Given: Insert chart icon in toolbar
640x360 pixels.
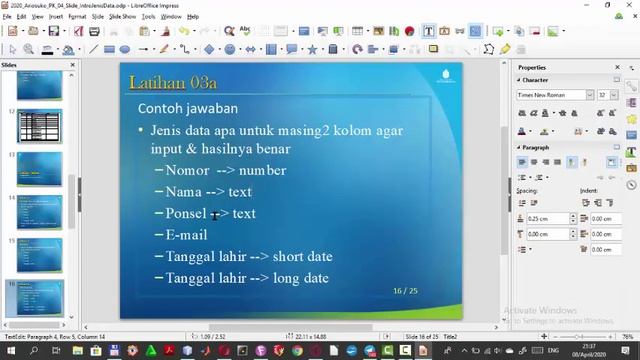Looking at the screenshot, I should pyautogui.click(x=394, y=31).
